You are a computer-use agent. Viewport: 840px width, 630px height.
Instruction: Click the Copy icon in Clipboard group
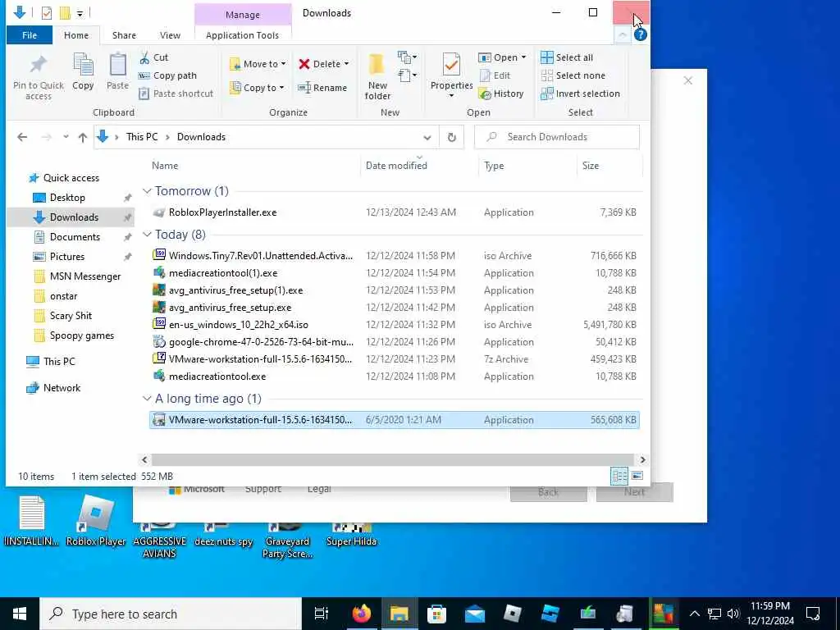click(x=83, y=72)
